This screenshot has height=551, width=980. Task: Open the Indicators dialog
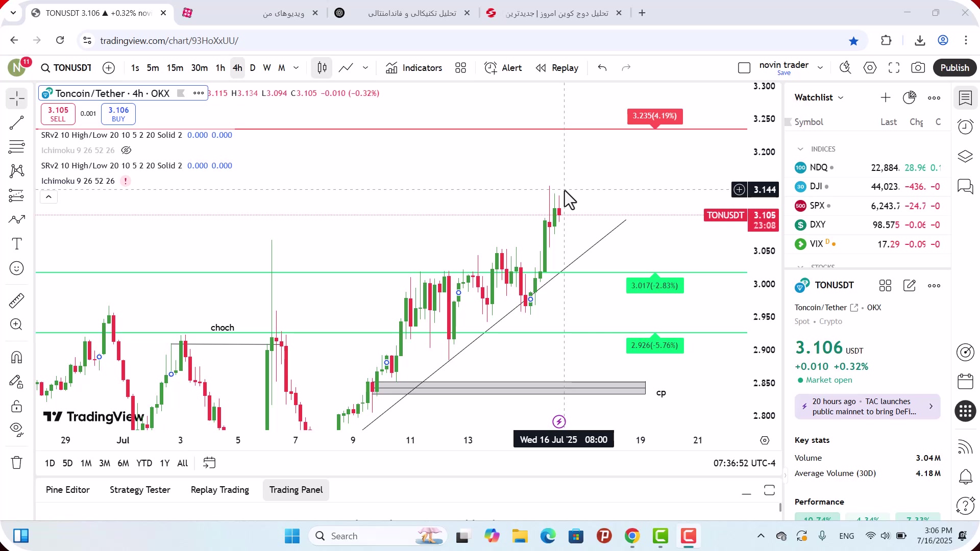tap(414, 68)
